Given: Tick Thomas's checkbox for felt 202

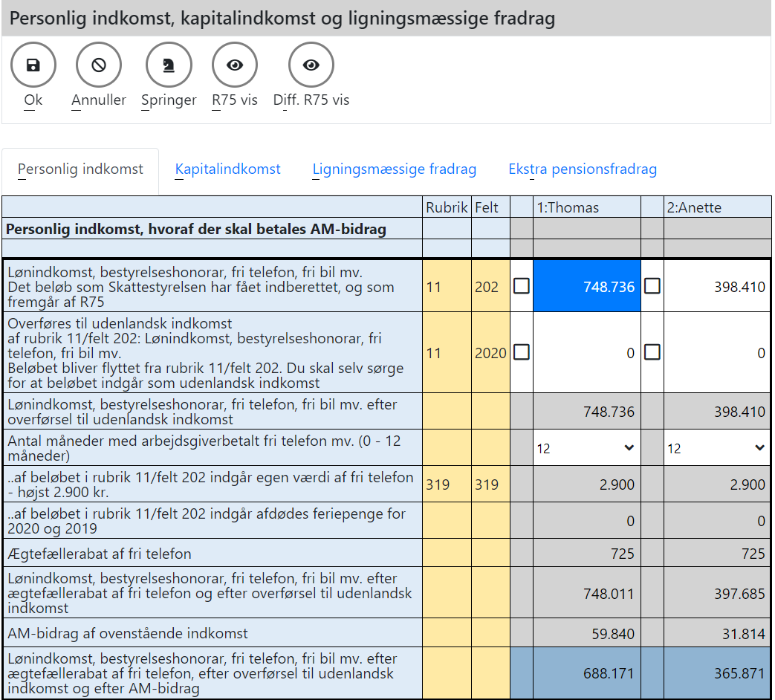Looking at the screenshot, I should pyautogui.click(x=522, y=286).
